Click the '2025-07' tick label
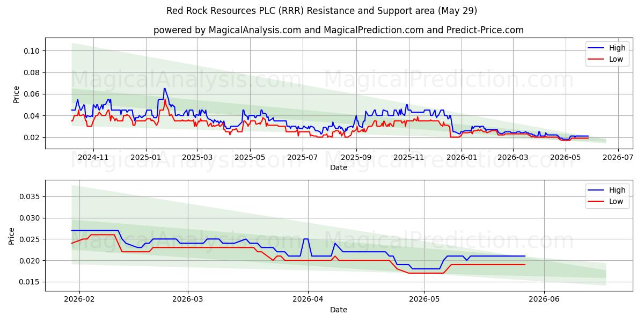 (302, 158)
